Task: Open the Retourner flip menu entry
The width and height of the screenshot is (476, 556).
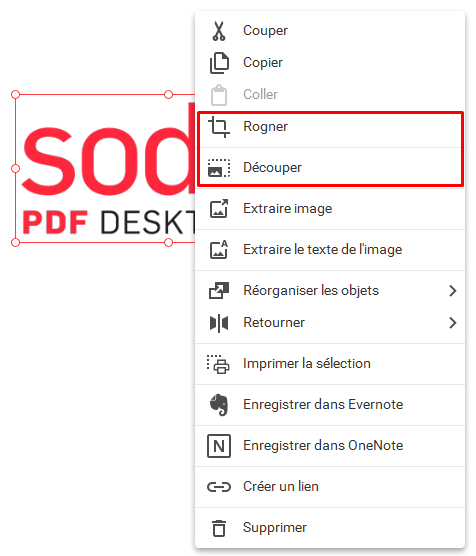Action: (330, 323)
